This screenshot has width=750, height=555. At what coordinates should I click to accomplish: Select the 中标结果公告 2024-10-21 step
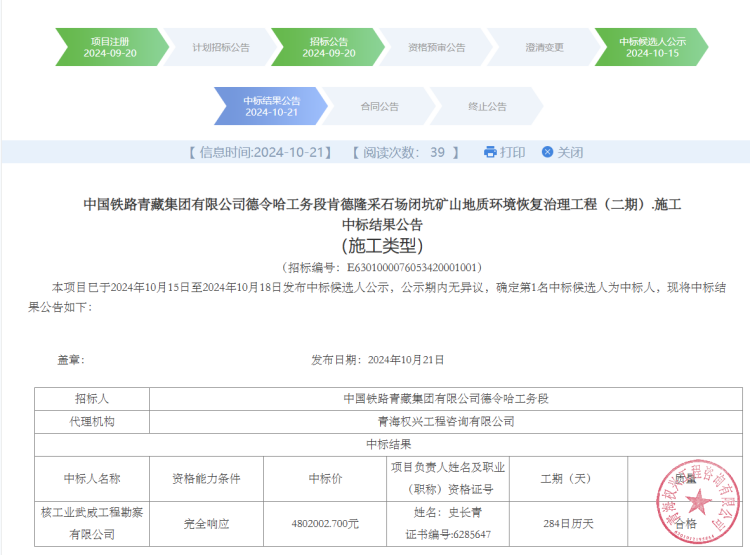pos(271,106)
